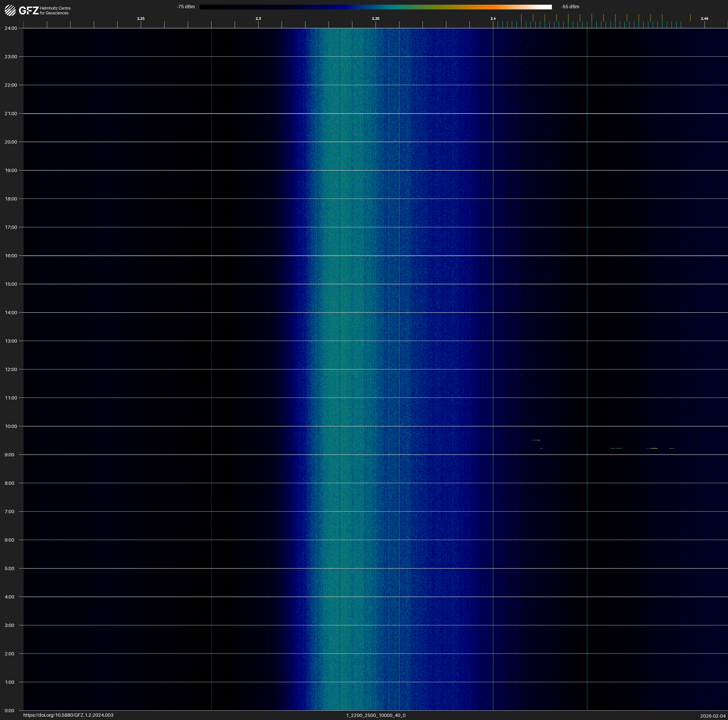Image resolution: width=728 pixels, height=720 pixels.
Task: Click the 2.4 frequency axis label
Action: 493,19
